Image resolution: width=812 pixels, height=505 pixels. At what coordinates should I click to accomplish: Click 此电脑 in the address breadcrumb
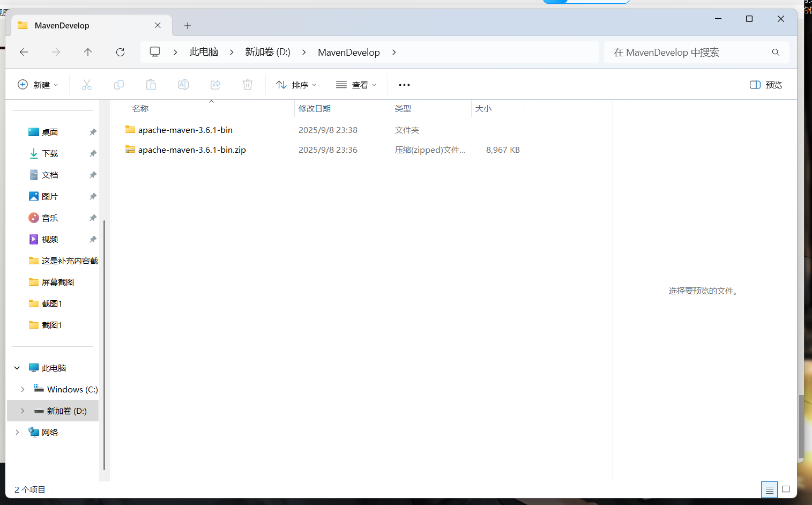(x=204, y=52)
